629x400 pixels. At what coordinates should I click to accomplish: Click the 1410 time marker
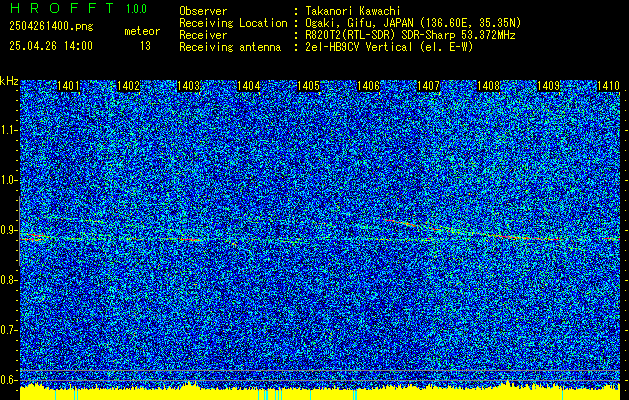click(609, 85)
